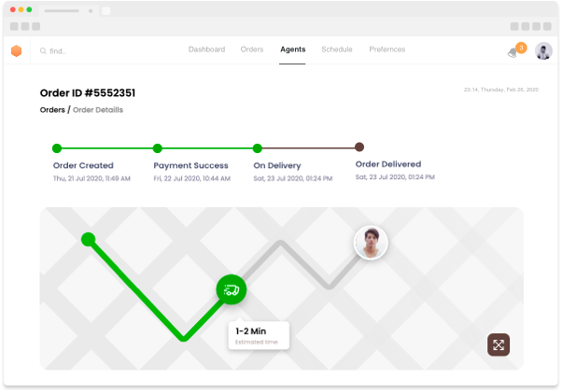
Task: Switch to the Dashboard tab
Action: pyautogui.click(x=206, y=49)
